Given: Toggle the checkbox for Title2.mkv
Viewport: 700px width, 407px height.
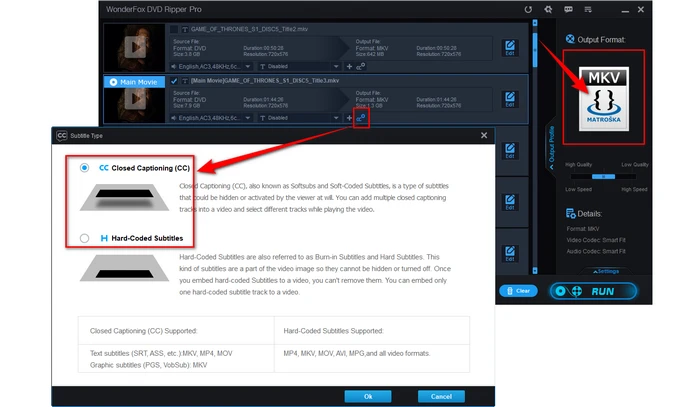Looking at the screenshot, I should point(174,29).
